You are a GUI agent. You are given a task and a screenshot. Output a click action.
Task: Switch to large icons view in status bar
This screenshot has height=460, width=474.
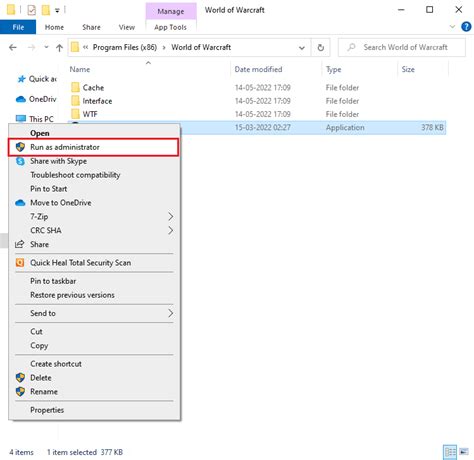(464, 452)
